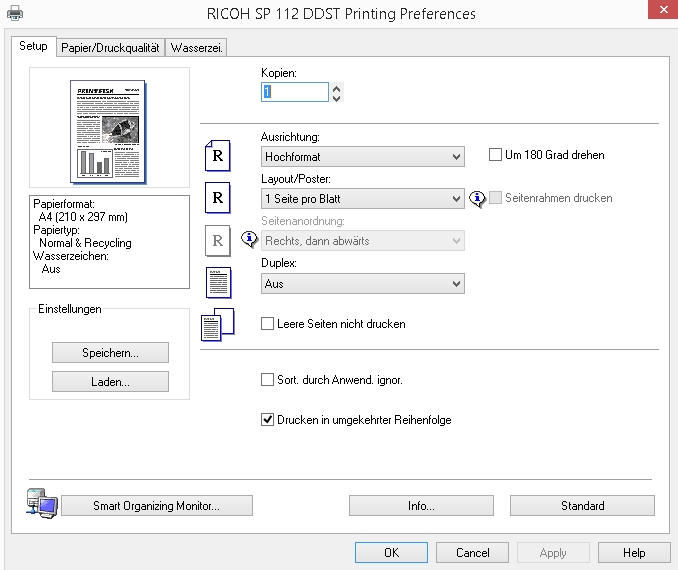Toggle Seitenrahmen drucken checkbox
Image resolution: width=678 pixels, height=570 pixels.
[495, 198]
